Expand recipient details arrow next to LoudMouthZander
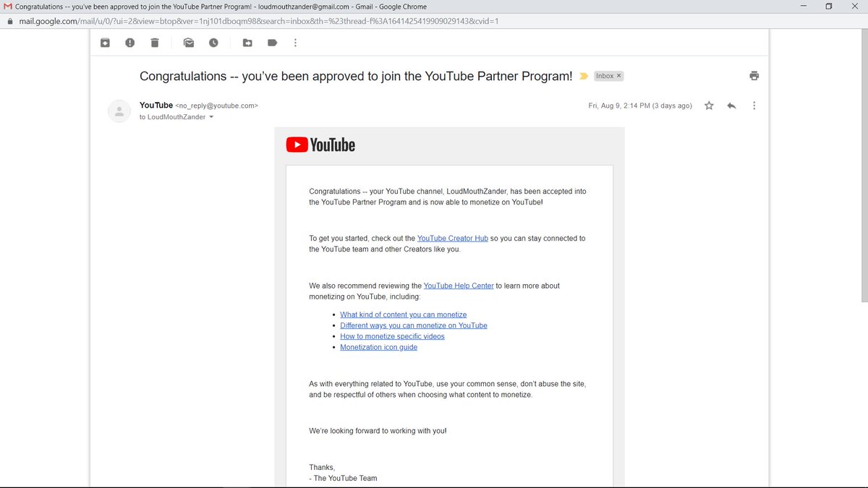The height and width of the screenshot is (488, 868). click(211, 117)
